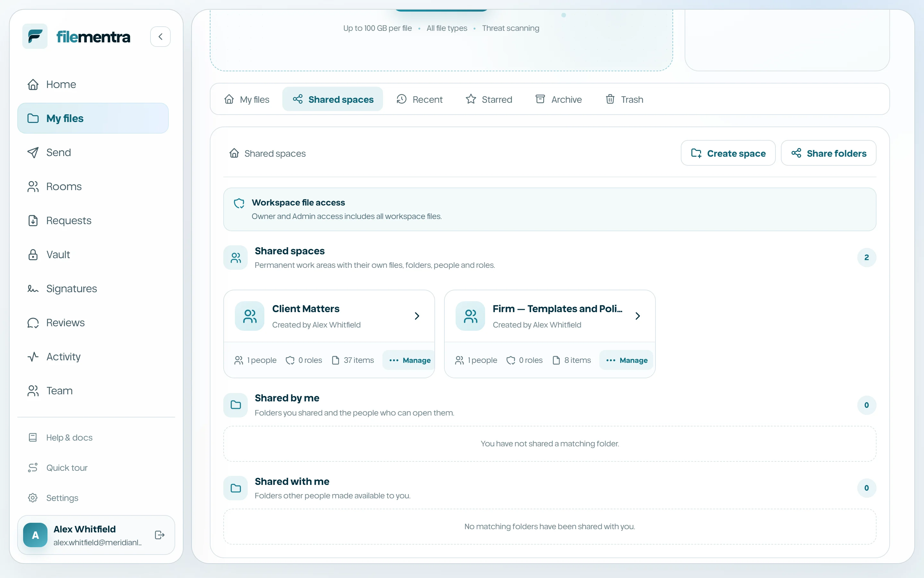Collapse the sidebar with the chevron button
924x578 pixels.
point(160,36)
